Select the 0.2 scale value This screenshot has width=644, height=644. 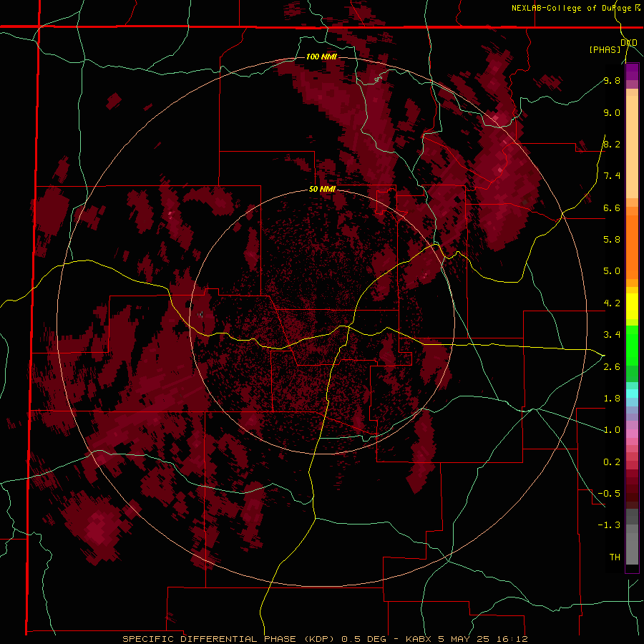click(x=612, y=462)
